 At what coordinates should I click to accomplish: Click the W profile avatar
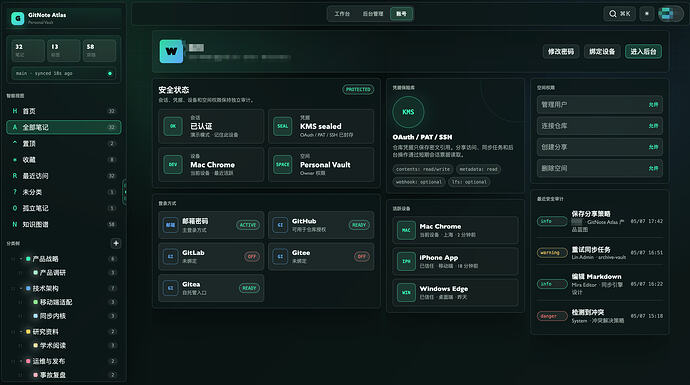pos(171,51)
